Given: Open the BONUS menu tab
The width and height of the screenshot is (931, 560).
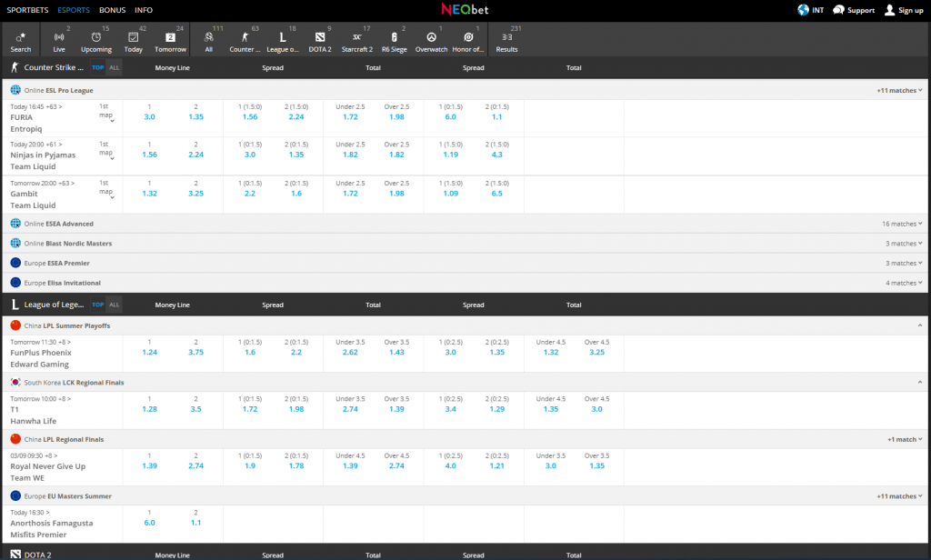Looking at the screenshot, I should point(112,10).
